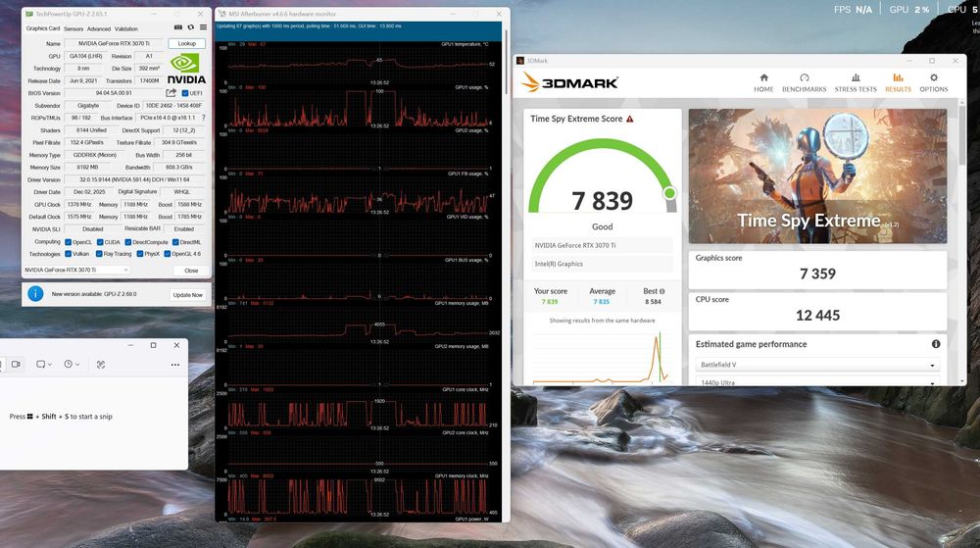Toggle the Ray Tracing checkbox
This screenshot has height=548, width=980.
pos(99,254)
